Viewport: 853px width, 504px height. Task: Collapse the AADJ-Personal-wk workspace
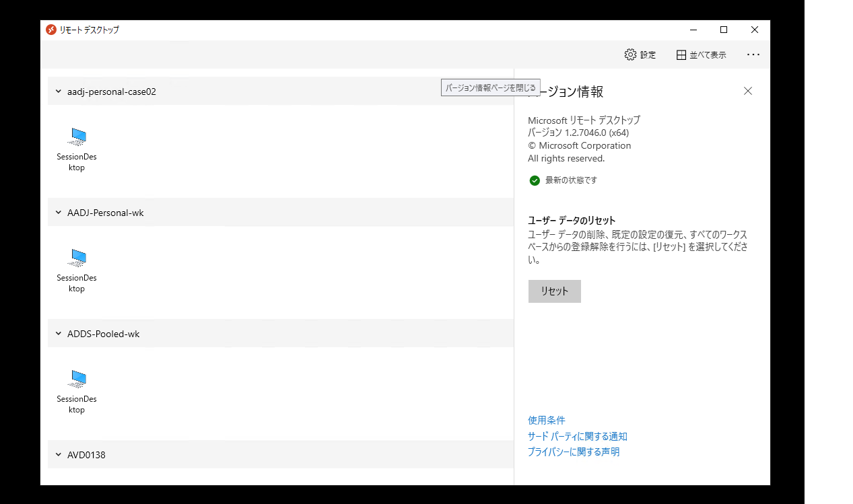coord(59,213)
